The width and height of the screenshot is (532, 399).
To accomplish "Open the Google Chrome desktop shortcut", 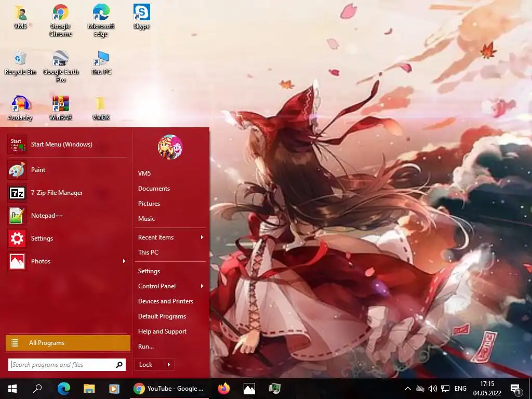I will [x=60, y=20].
